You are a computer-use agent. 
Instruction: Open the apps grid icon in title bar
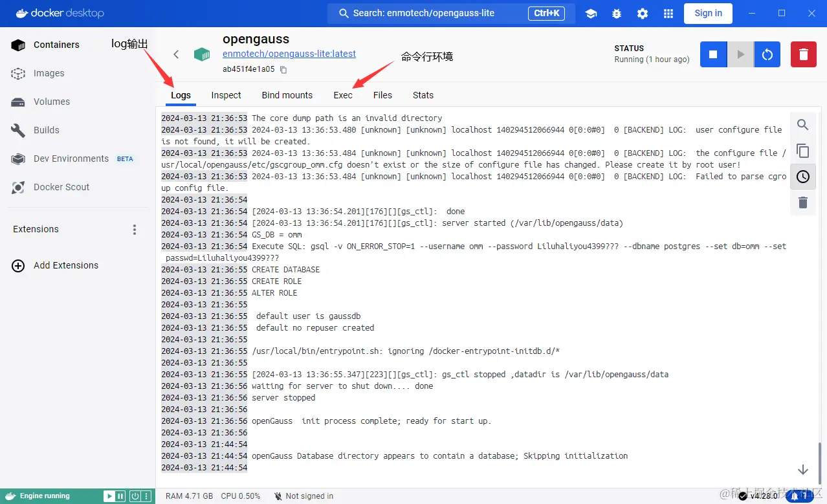(668, 14)
